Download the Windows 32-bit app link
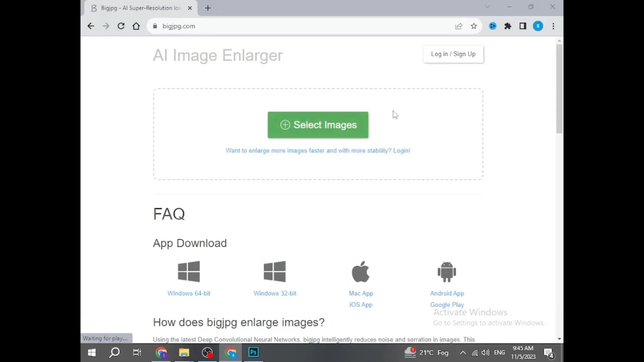 275,293
